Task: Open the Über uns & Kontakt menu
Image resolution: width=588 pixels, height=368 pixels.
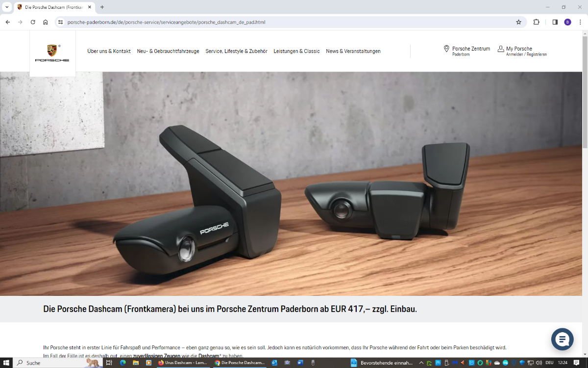Action: (109, 51)
